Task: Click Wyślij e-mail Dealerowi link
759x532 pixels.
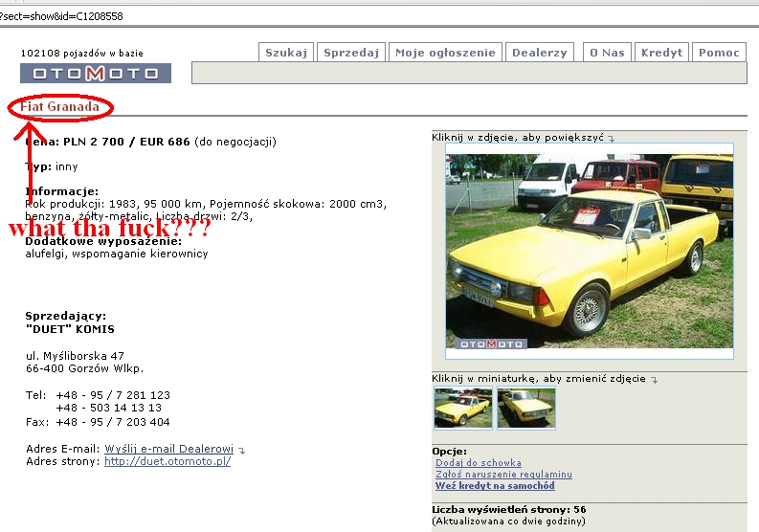Action: click(169, 449)
